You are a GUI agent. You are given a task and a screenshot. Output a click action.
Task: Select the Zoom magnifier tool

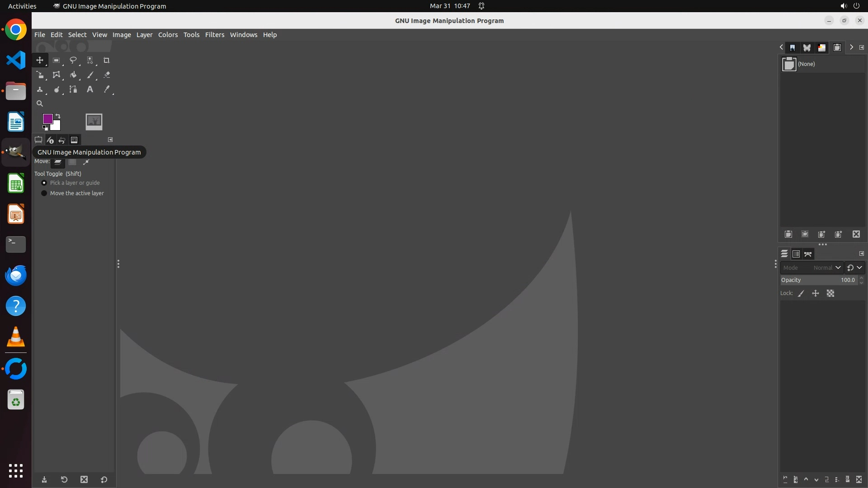[40, 103]
